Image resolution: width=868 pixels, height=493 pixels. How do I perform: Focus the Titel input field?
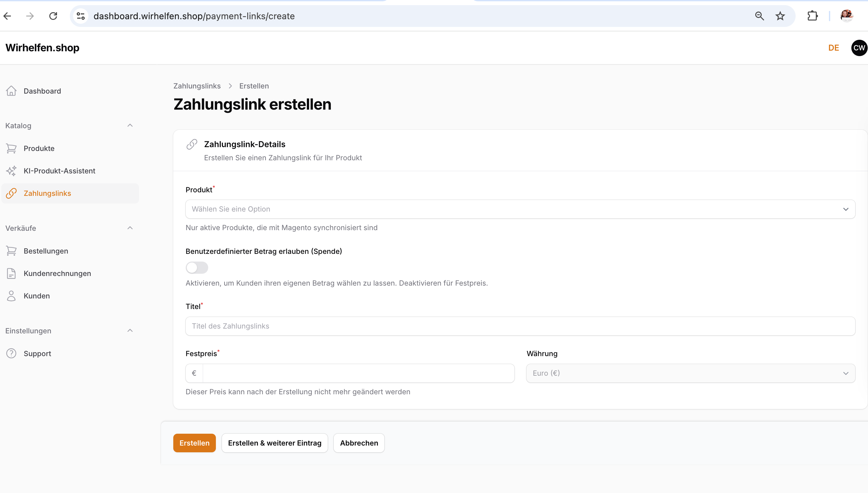(520, 326)
